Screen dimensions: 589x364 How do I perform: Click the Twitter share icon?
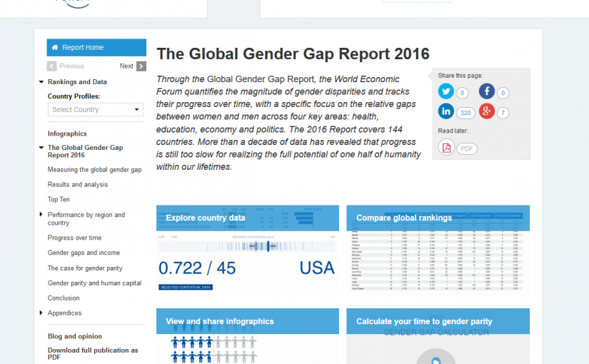pos(446,91)
